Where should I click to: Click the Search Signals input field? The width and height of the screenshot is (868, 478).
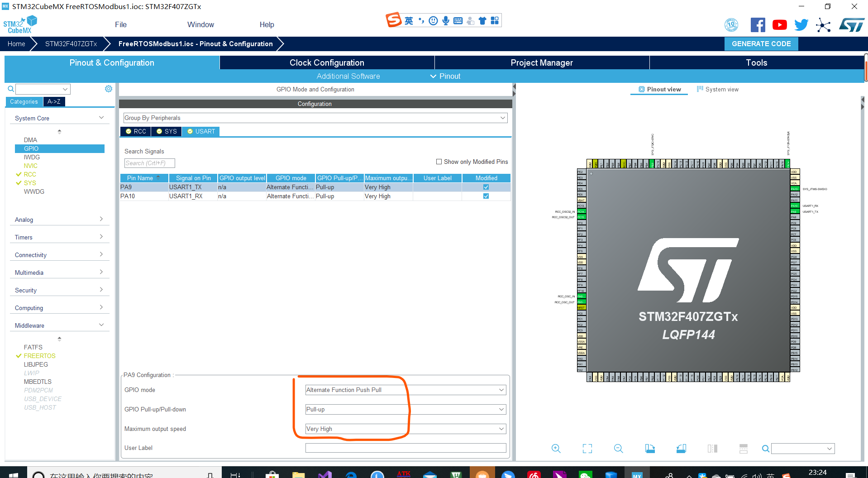(x=149, y=163)
